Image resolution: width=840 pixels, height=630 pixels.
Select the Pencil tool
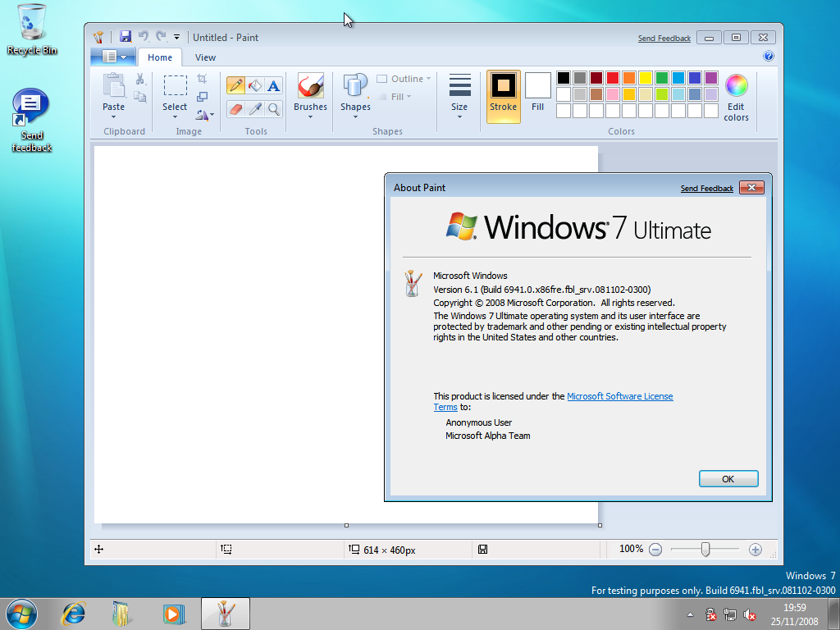pyautogui.click(x=235, y=85)
